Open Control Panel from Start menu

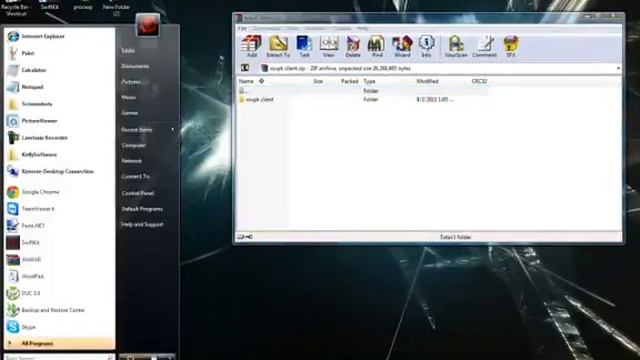[138, 193]
